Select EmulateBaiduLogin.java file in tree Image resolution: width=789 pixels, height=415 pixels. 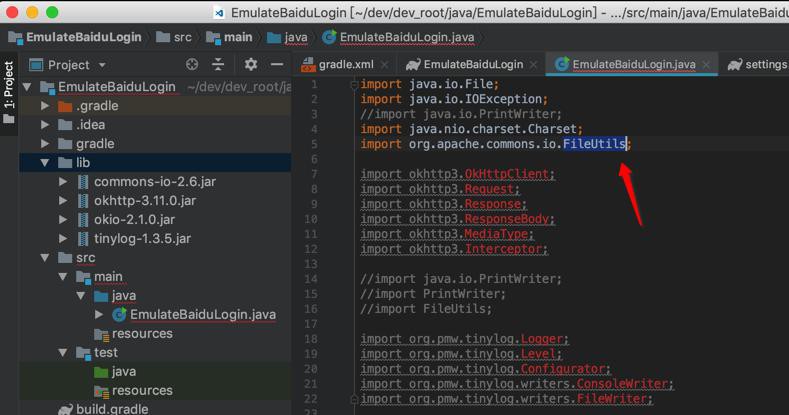coord(155,314)
